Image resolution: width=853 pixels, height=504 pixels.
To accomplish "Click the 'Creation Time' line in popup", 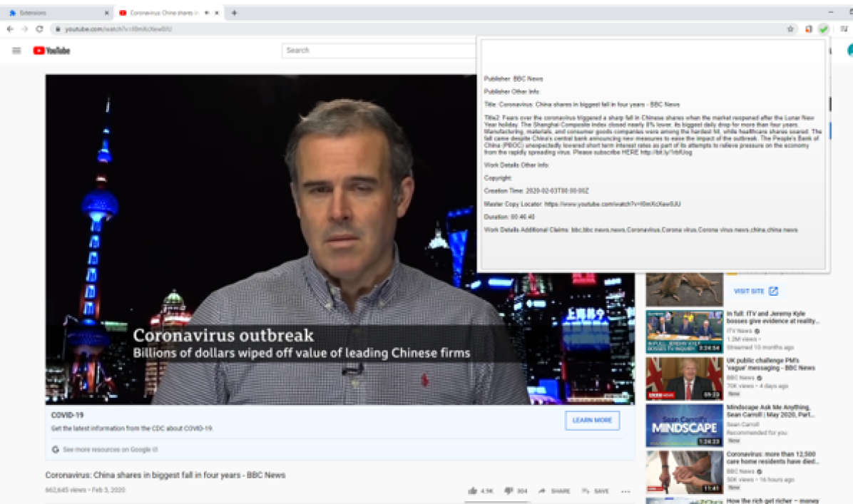I will pyautogui.click(x=536, y=191).
